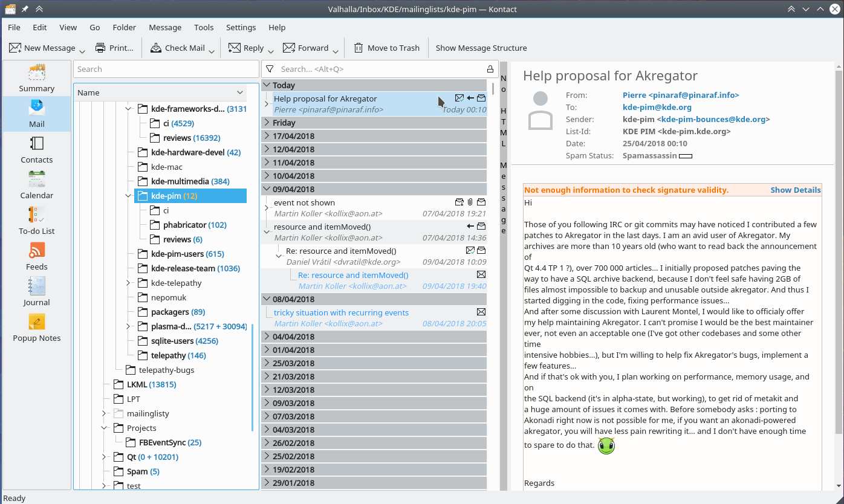
Task: Open the Popup Notes component
Action: pyautogui.click(x=36, y=328)
